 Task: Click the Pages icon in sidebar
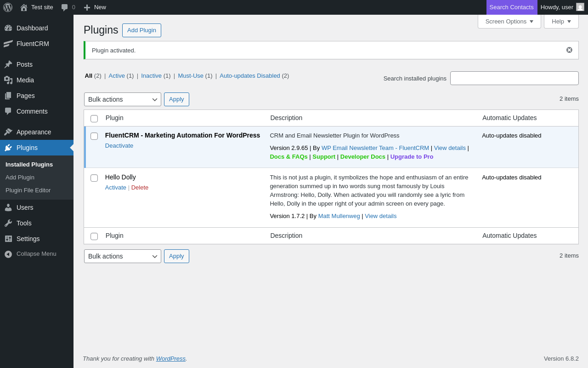tap(8, 96)
